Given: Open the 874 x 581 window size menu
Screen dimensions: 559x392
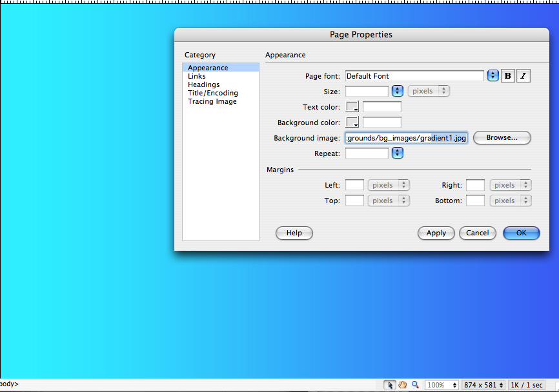Looking at the screenshot, I should point(483,385).
